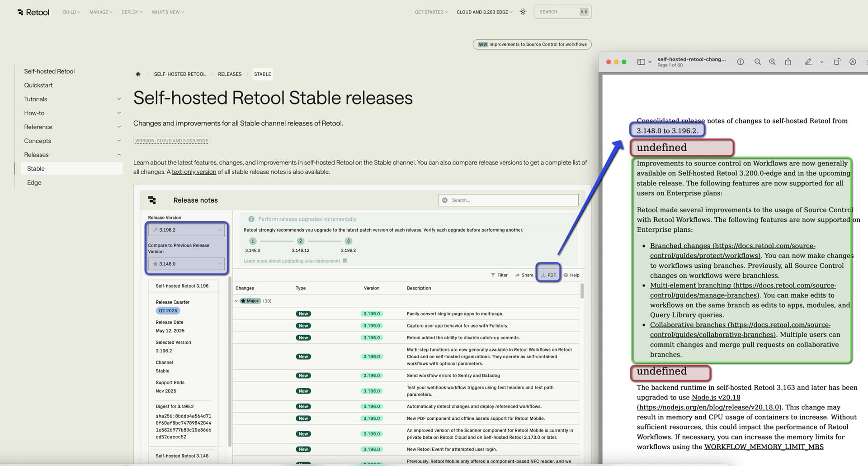Click the Filter button in release notes
The image size is (868, 466).
click(499, 275)
